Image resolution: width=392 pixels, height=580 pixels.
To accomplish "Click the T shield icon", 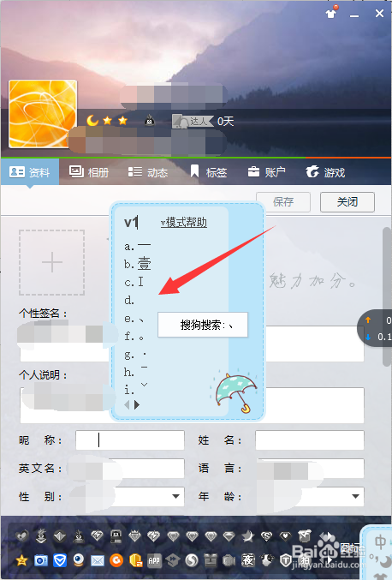I will click(286, 561).
